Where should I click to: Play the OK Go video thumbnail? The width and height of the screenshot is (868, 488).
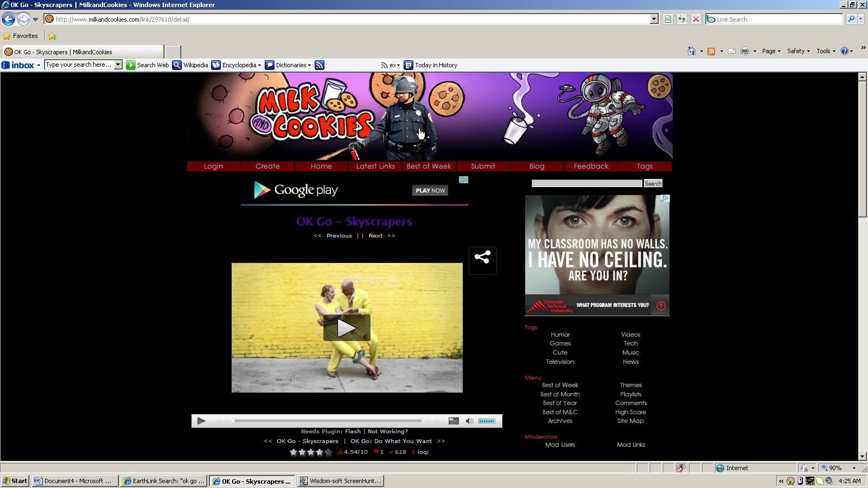click(347, 328)
